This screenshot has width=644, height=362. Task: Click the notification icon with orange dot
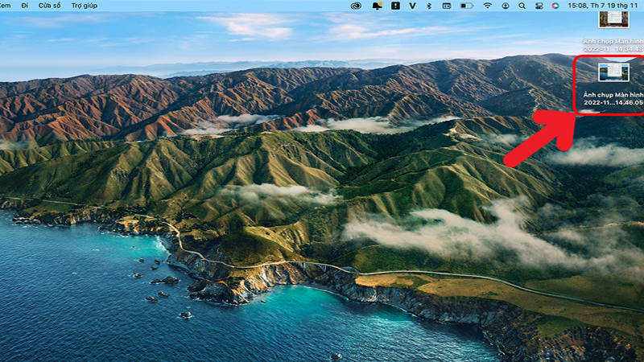[x=377, y=6]
